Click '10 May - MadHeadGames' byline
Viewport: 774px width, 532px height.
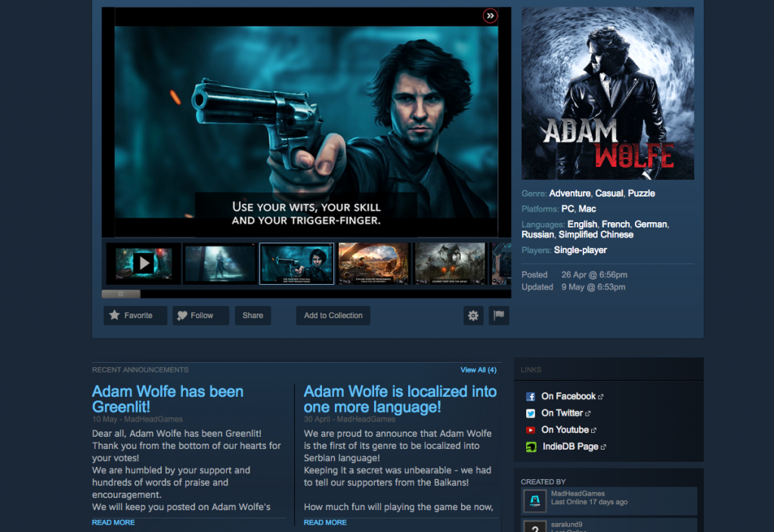pos(138,419)
